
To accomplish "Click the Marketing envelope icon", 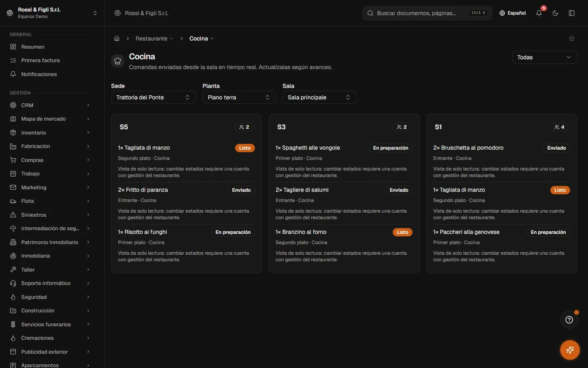I will click(x=13, y=187).
